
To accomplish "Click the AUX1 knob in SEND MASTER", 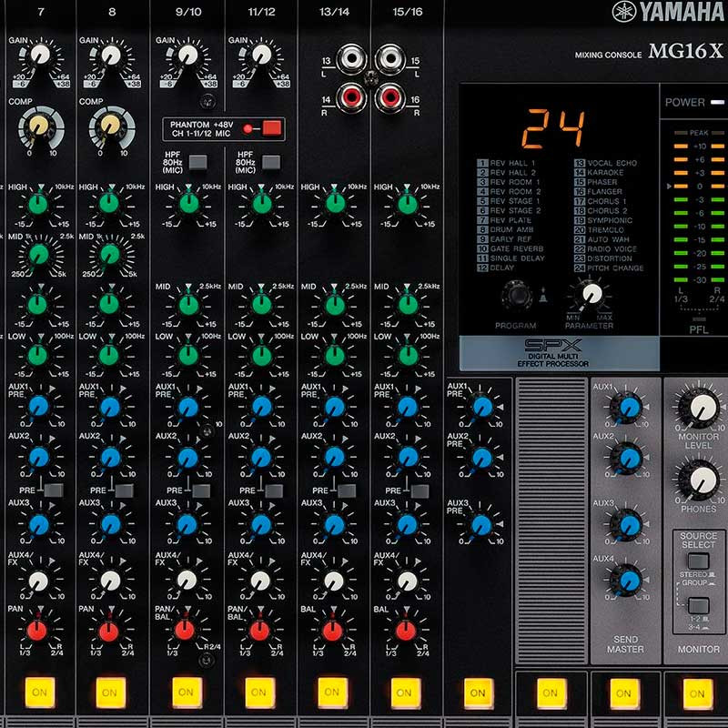I will 628,407.
